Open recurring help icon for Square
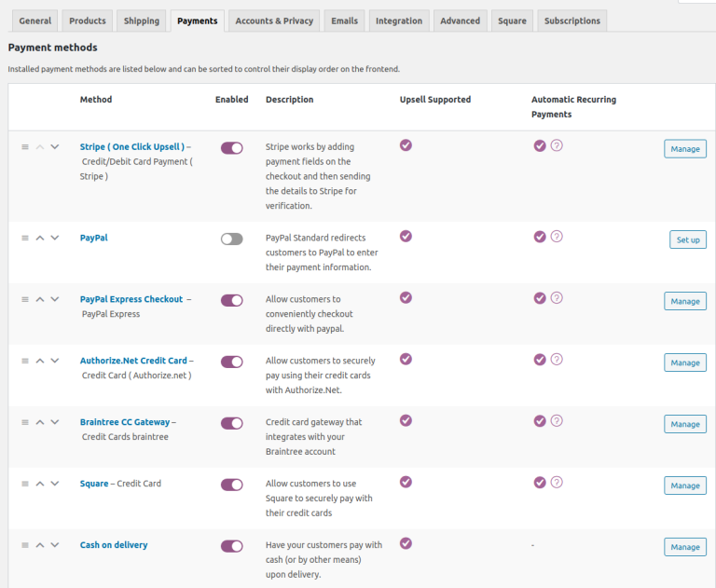The width and height of the screenshot is (716, 588). coord(557,482)
